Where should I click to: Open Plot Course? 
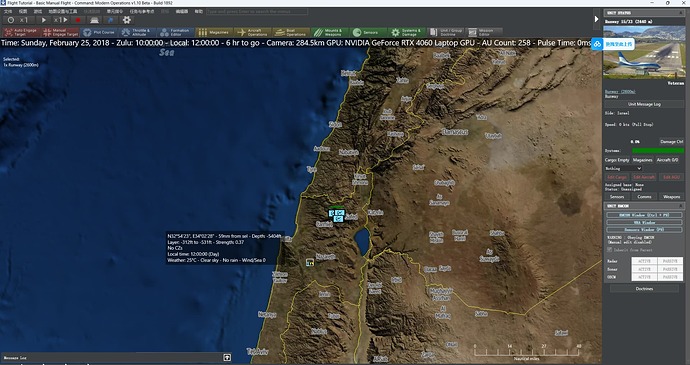coord(99,33)
